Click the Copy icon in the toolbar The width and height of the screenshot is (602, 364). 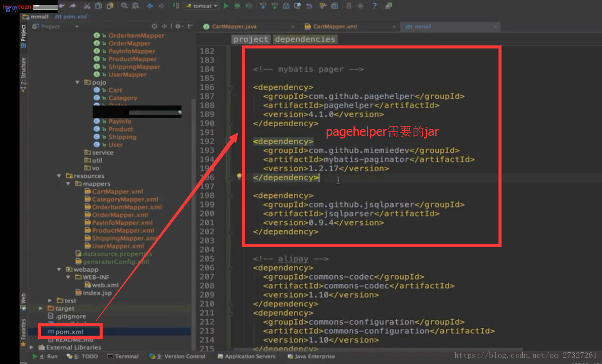[x=98, y=6]
